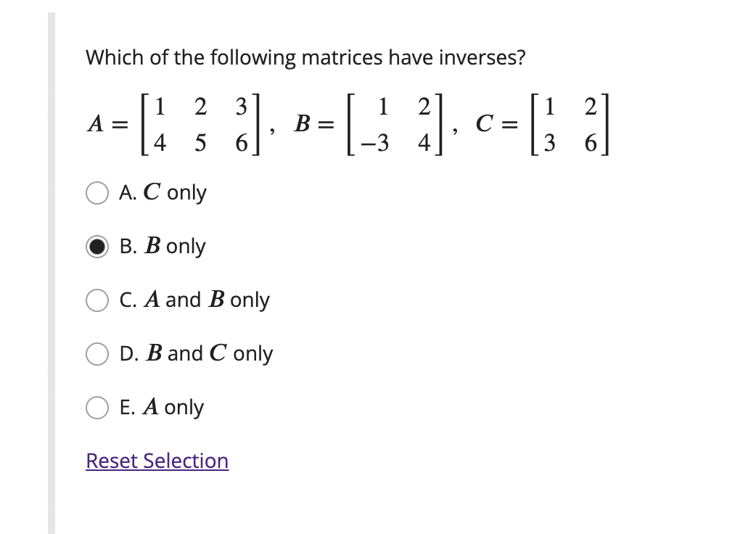Click the label text 'A. C only'
Screen dimensions: 756x534
(163, 192)
